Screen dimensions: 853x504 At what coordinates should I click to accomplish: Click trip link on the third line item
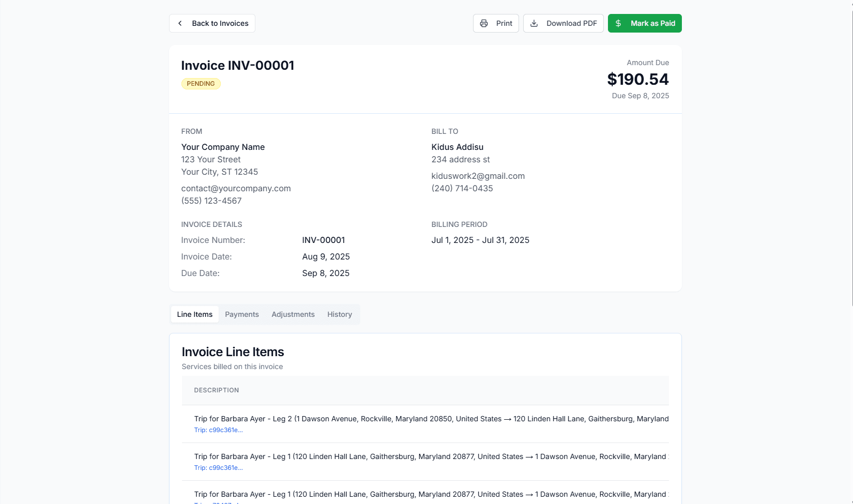tap(218, 502)
